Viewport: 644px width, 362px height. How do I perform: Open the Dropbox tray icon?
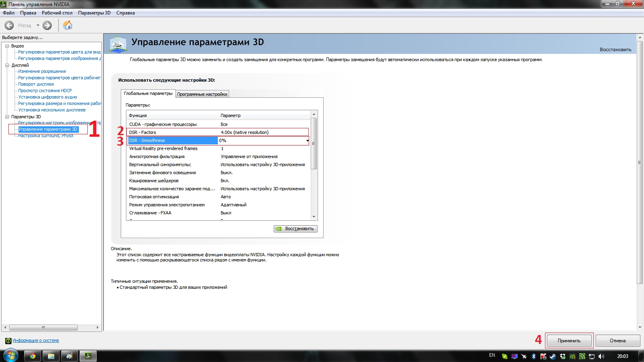563,356
